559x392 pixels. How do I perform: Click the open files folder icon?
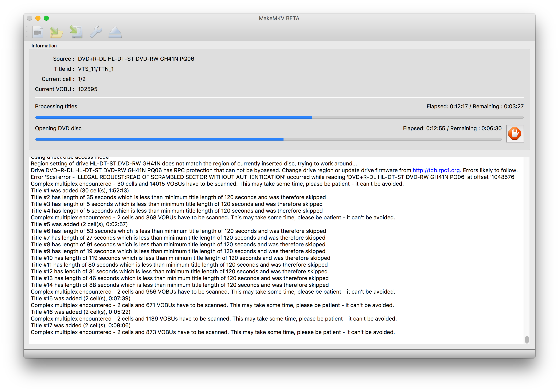pos(56,32)
